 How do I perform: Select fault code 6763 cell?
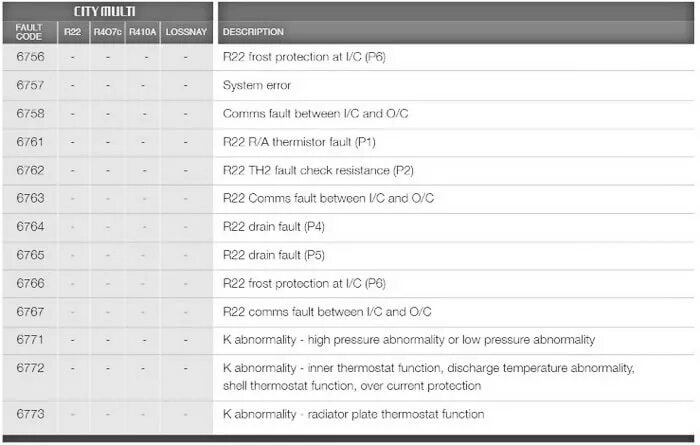coord(30,198)
